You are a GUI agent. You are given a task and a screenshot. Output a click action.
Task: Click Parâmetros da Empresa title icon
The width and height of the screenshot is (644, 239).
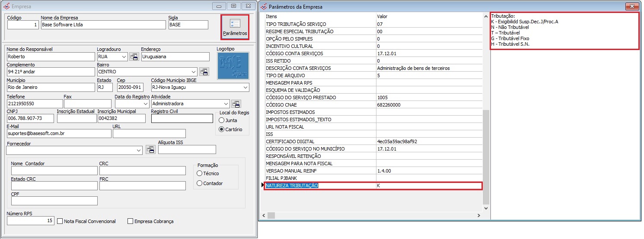point(263,6)
